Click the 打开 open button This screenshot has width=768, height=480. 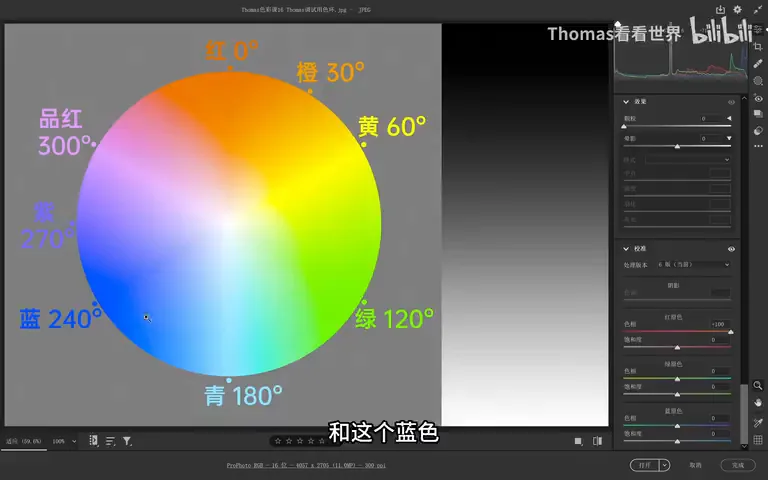click(x=646, y=465)
